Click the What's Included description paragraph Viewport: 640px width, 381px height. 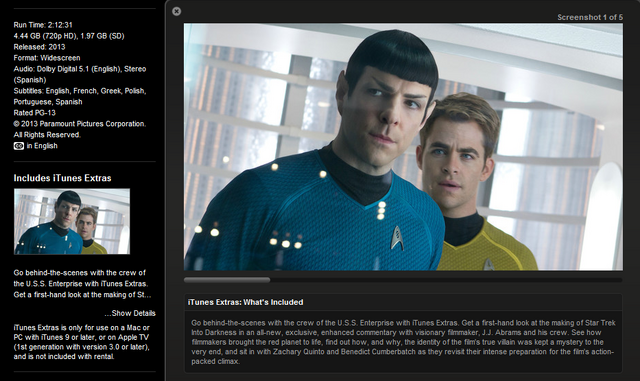[403, 342]
